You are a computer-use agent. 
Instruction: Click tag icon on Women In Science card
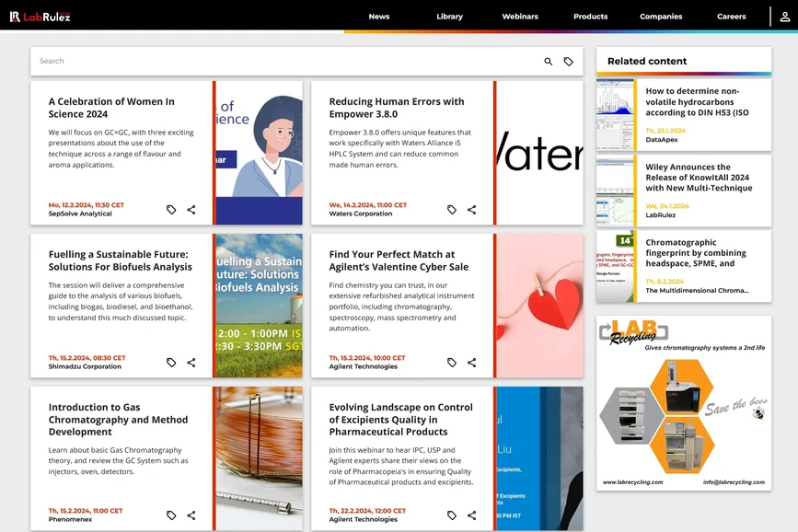(x=171, y=210)
